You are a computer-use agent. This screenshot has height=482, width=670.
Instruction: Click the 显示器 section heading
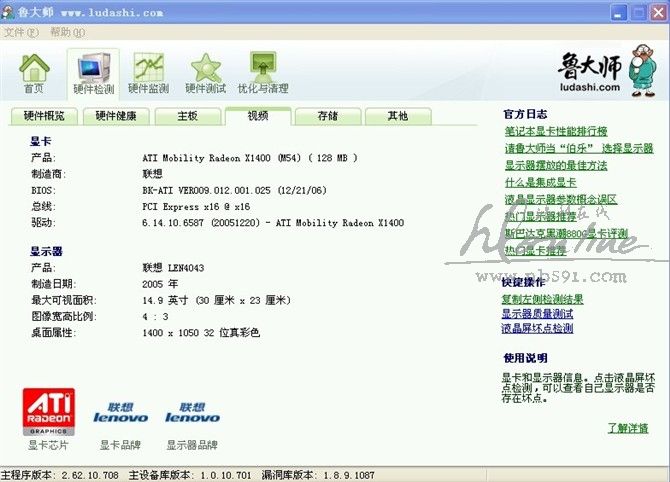46,251
